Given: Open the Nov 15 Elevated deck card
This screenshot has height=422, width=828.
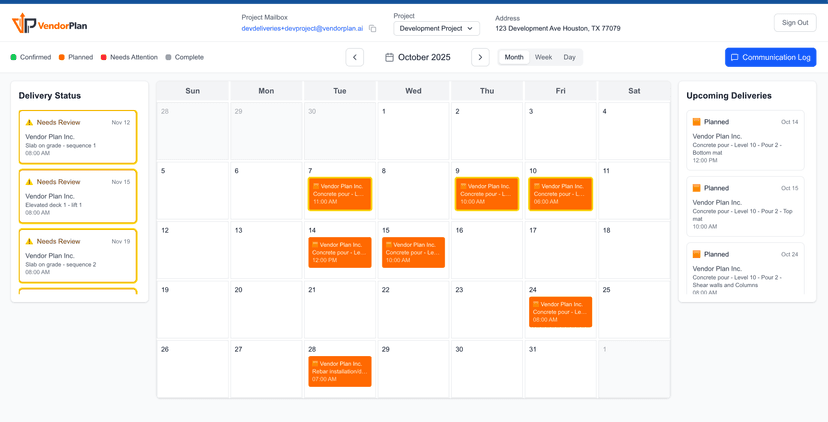Looking at the screenshot, I should tap(78, 196).
